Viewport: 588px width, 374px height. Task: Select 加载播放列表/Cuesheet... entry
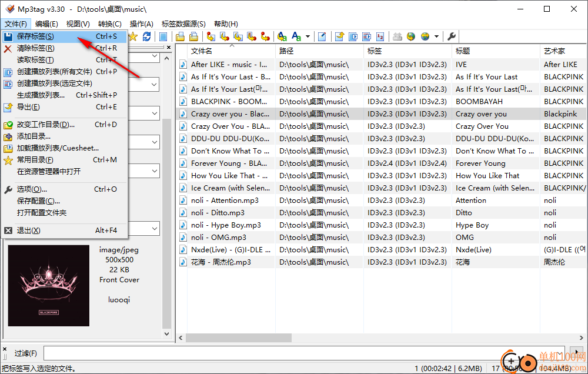click(x=65, y=148)
